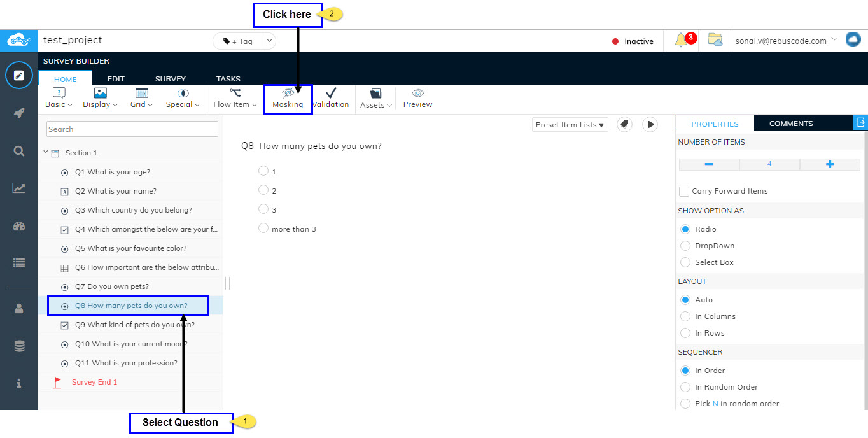This screenshot has height=438, width=868.
Task: Click the N link in Pick N
Action: 715,404
